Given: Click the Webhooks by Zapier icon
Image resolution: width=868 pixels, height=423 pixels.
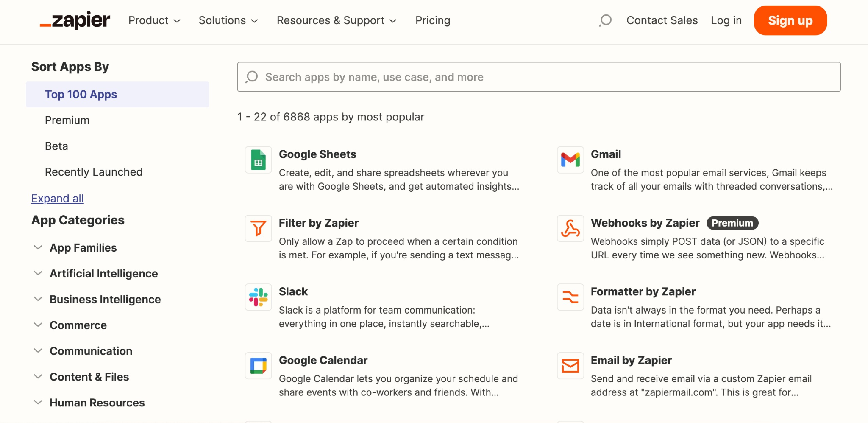Looking at the screenshot, I should 570,228.
